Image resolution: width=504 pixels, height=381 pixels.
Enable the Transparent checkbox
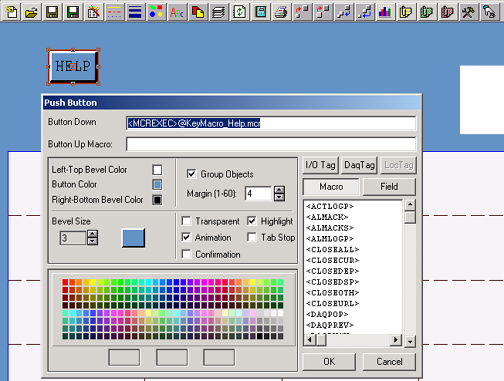click(x=186, y=221)
